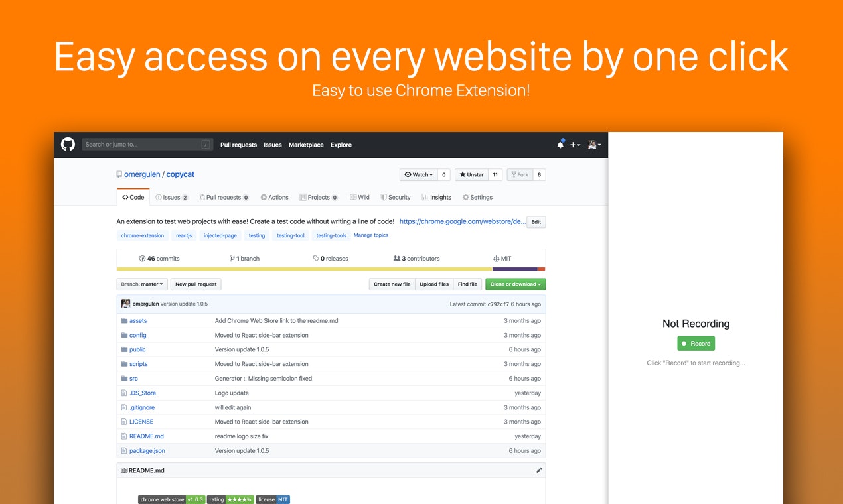Select the reactjs topic tag

click(184, 235)
